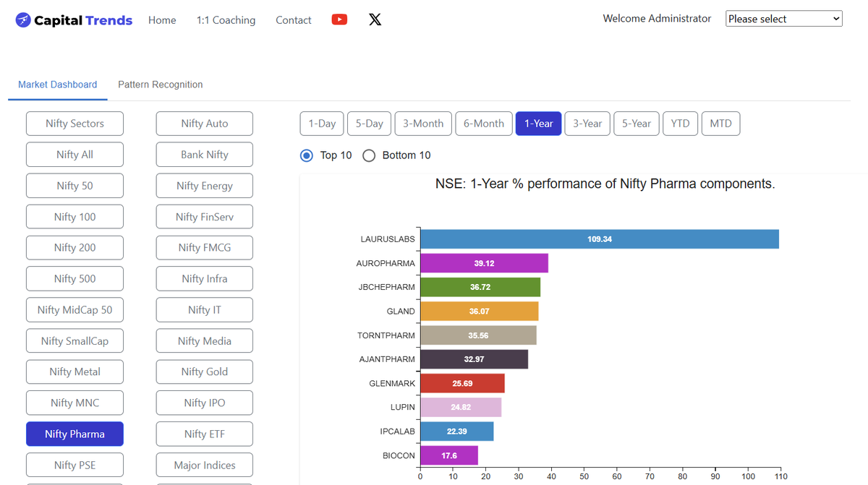Image resolution: width=868 pixels, height=485 pixels.
Task: Choose Nifty FinServ button
Action: pos(205,217)
